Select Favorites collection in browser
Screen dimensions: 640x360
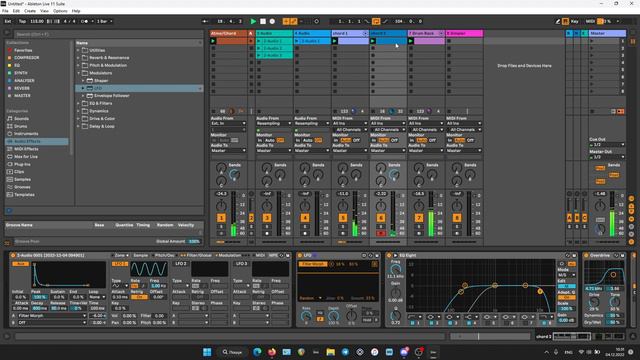(23, 50)
